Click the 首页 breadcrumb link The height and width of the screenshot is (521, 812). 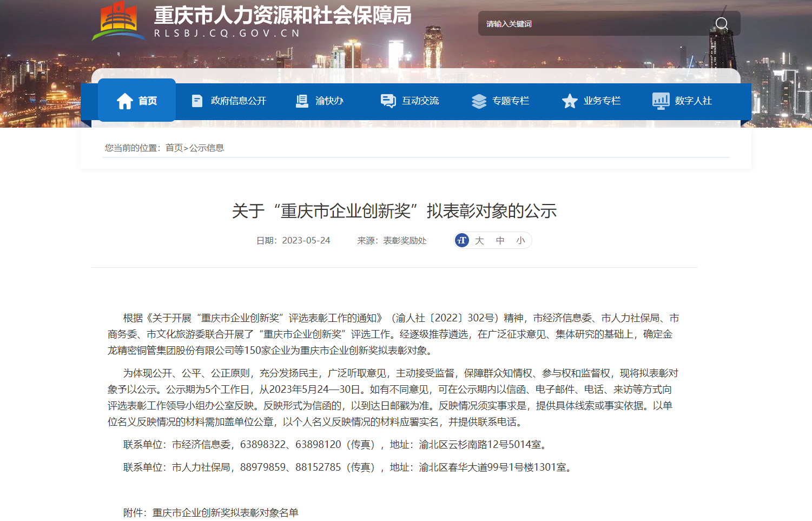pyautogui.click(x=174, y=148)
